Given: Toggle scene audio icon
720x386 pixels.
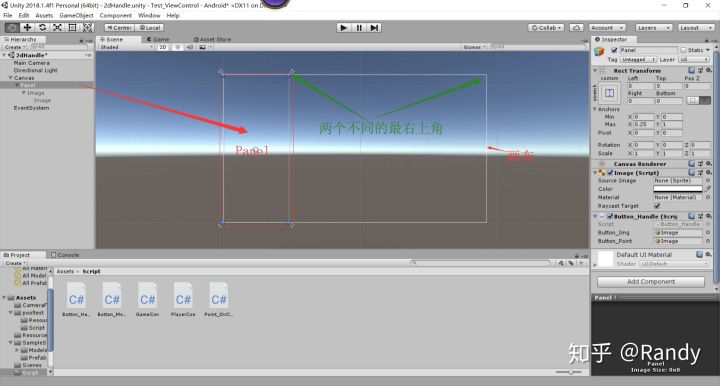Looking at the screenshot, I should [x=190, y=47].
